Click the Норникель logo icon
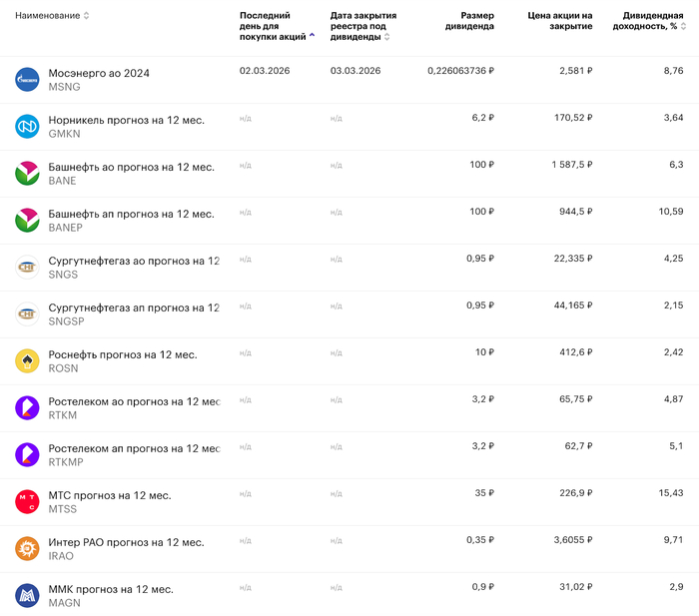Viewport: 699px width, 616px height. [x=27, y=127]
